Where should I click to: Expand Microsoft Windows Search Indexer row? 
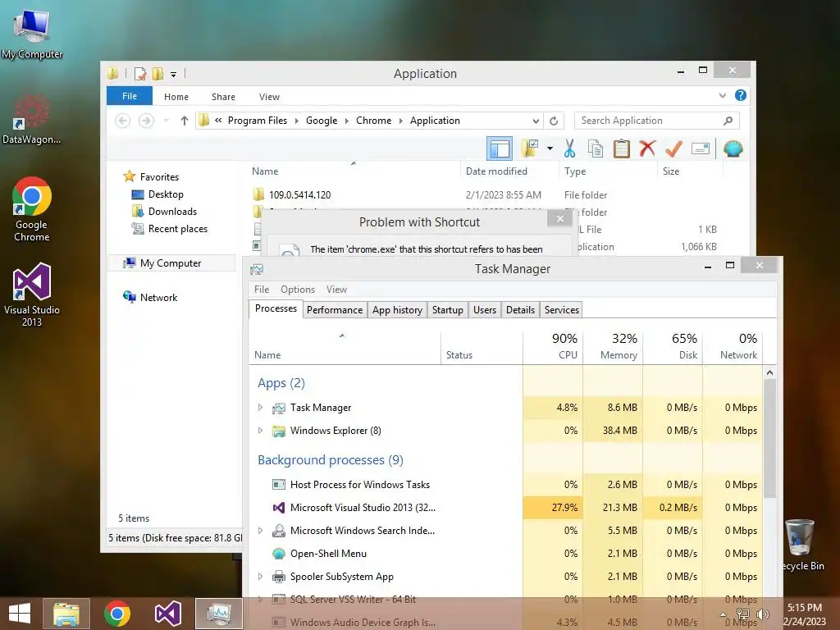click(x=260, y=531)
